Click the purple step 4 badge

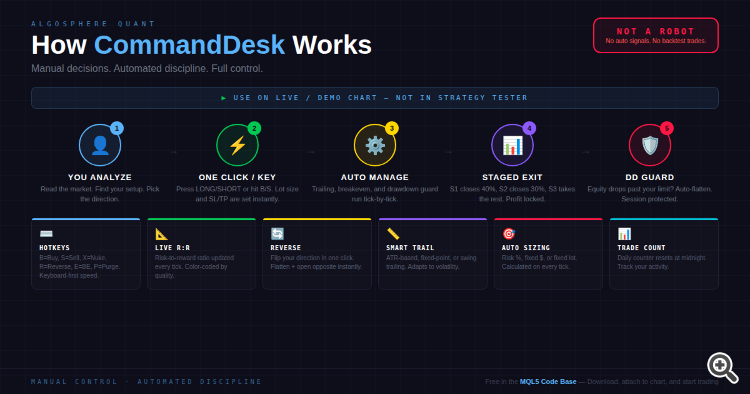click(529, 128)
